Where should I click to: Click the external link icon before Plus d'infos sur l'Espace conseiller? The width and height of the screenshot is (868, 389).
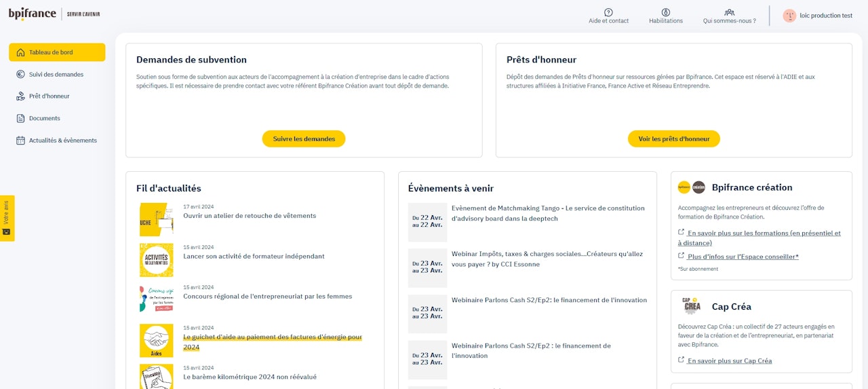point(682,256)
